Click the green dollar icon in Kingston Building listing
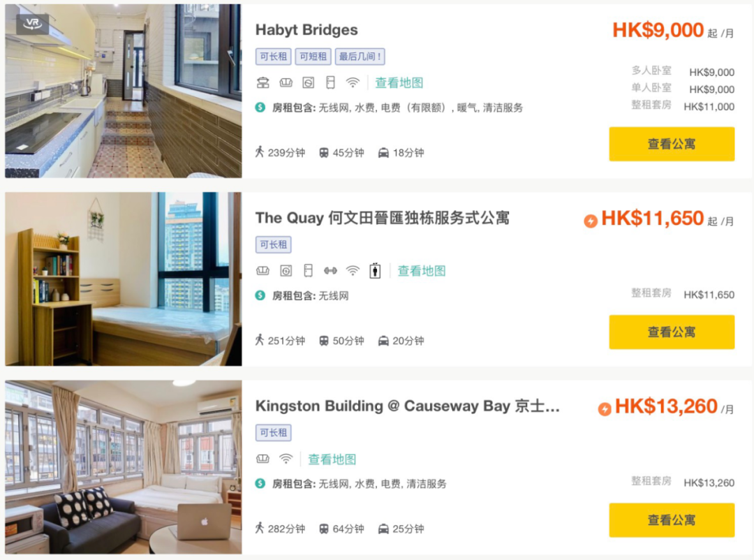Image resolution: width=754 pixels, height=560 pixels. (260, 483)
